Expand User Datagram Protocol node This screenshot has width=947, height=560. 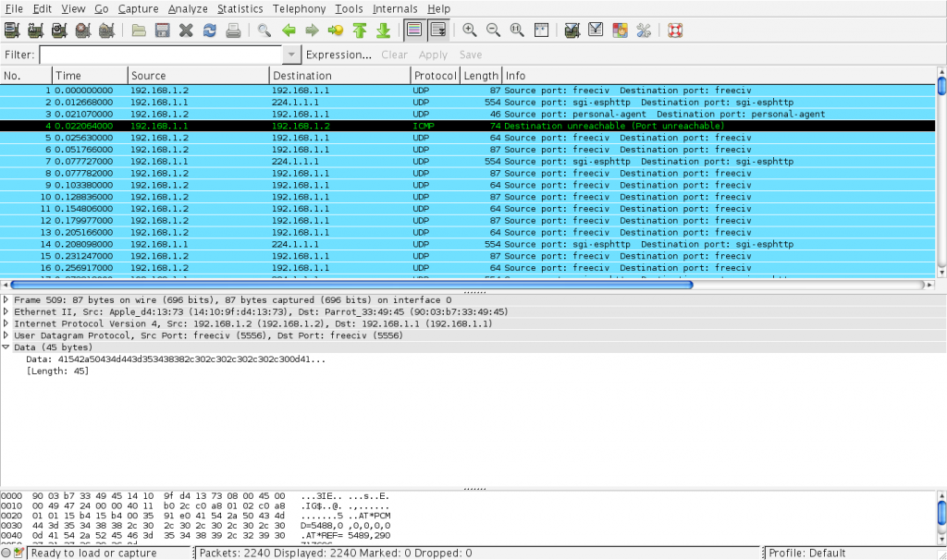tap(6, 335)
